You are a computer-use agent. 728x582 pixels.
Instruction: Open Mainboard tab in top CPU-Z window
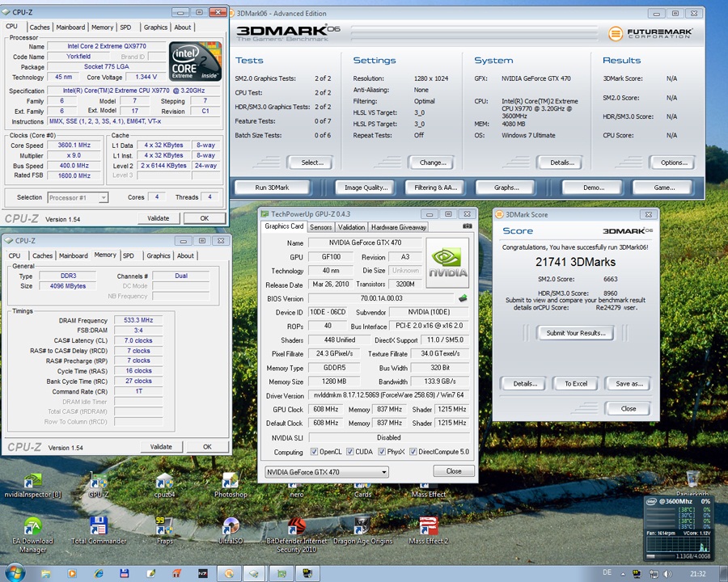[70, 27]
